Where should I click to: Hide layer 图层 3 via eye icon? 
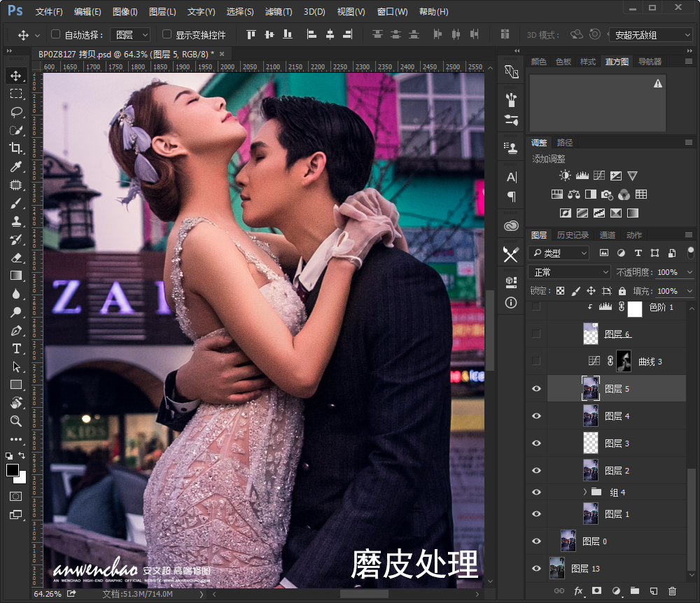pos(537,443)
